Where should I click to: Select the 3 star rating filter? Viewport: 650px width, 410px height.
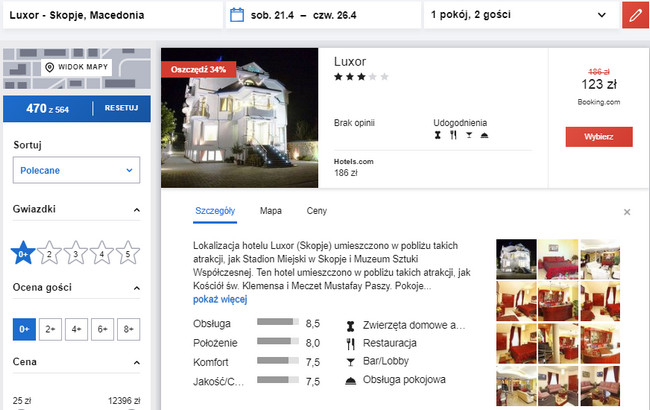coord(75,253)
